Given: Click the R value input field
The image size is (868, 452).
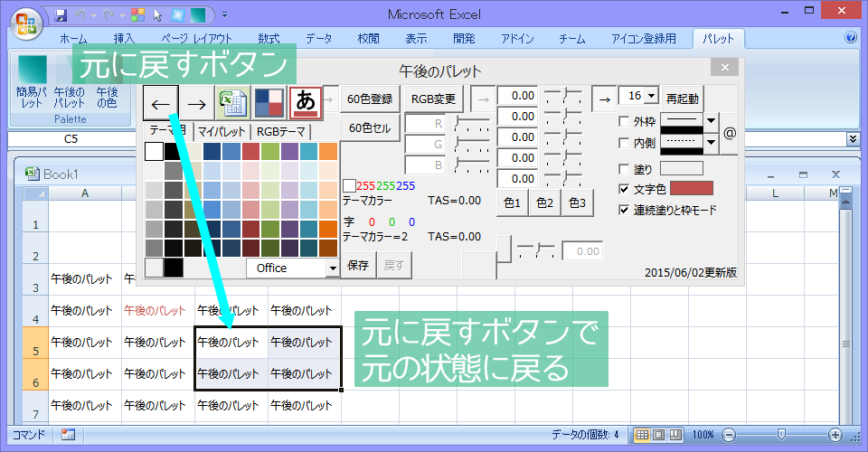Looking at the screenshot, I should (426, 123).
